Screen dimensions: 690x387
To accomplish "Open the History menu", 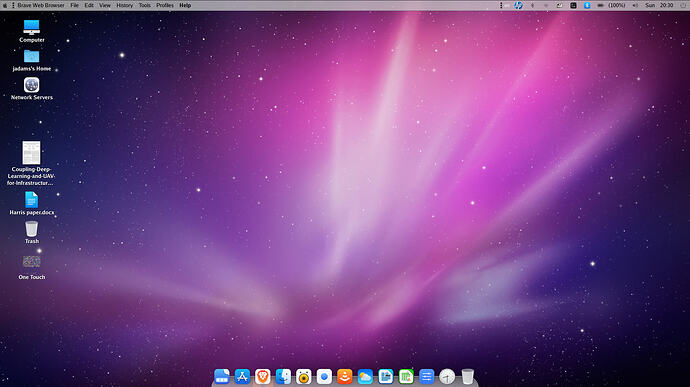I will [x=125, y=5].
